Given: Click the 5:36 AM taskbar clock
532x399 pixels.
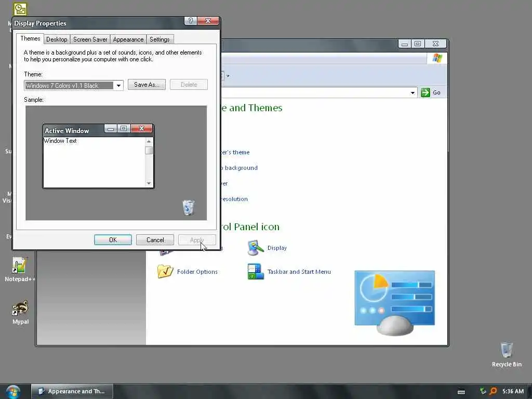Looking at the screenshot, I should point(513,391).
